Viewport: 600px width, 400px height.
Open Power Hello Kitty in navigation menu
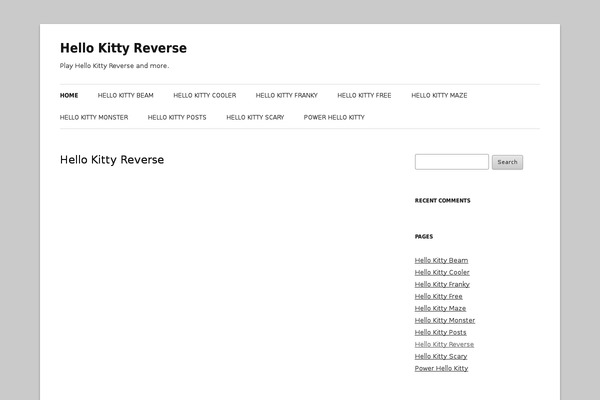[x=334, y=118]
